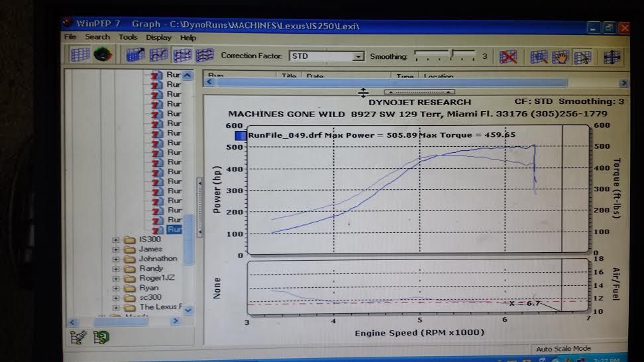
Task: Expand the IS300 folder plus box
Action: click(116, 240)
